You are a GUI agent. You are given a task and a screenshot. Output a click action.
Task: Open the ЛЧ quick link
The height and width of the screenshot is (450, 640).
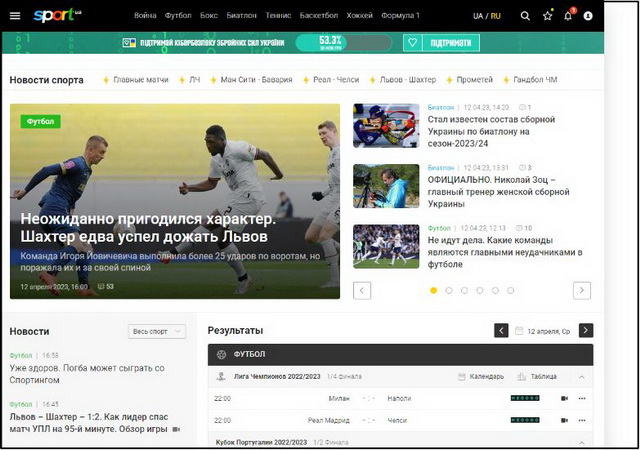click(194, 80)
